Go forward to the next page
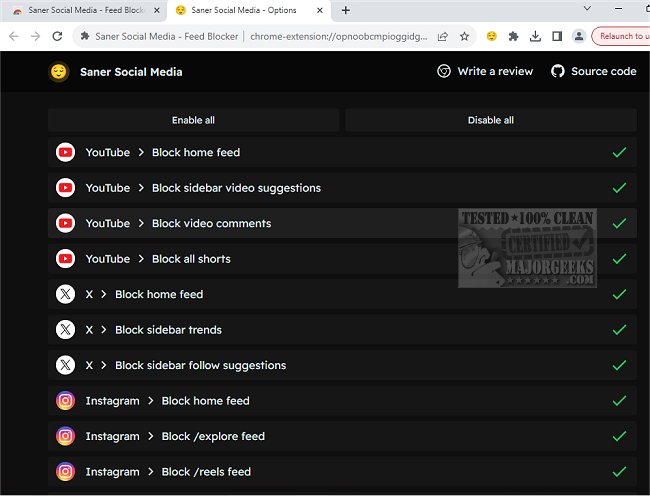This screenshot has width=650, height=496. [35, 36]
